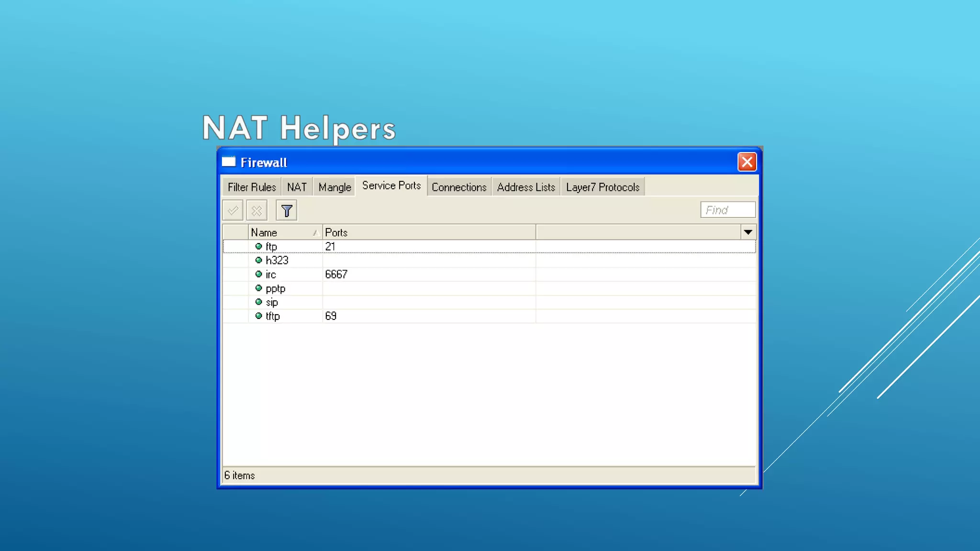Select the pptp service row
Image resolution: width=980 pixels, height=551 pixels.
pos(276,288)
